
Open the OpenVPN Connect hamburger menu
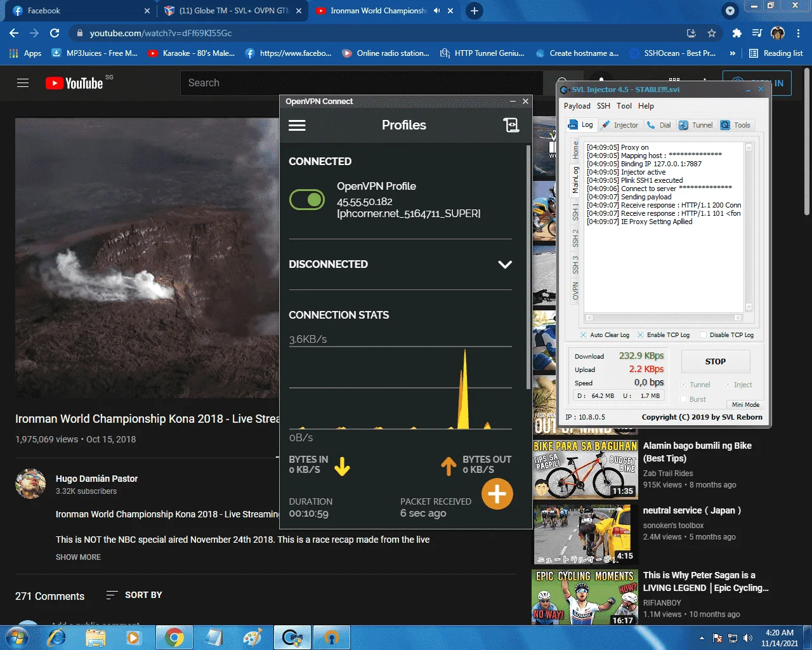click(x=297, y=125)
